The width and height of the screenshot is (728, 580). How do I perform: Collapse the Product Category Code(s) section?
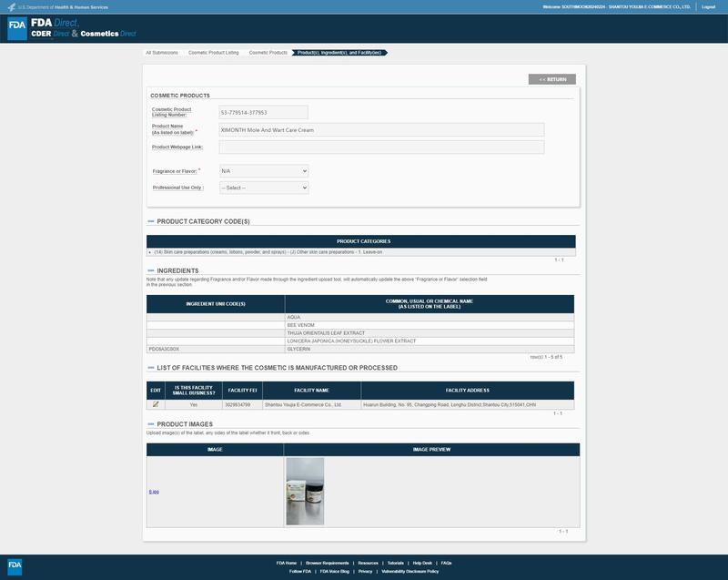point(150,221)
